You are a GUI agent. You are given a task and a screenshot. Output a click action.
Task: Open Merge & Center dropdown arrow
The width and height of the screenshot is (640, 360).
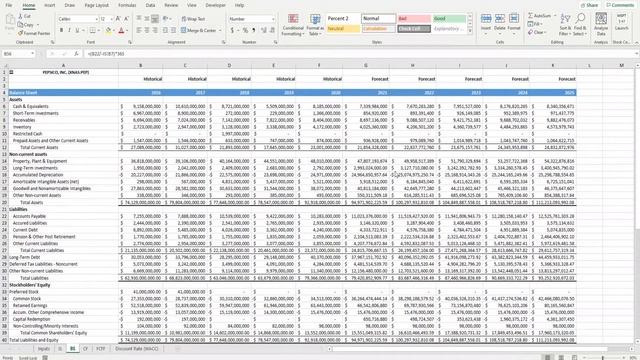(220, 30)
